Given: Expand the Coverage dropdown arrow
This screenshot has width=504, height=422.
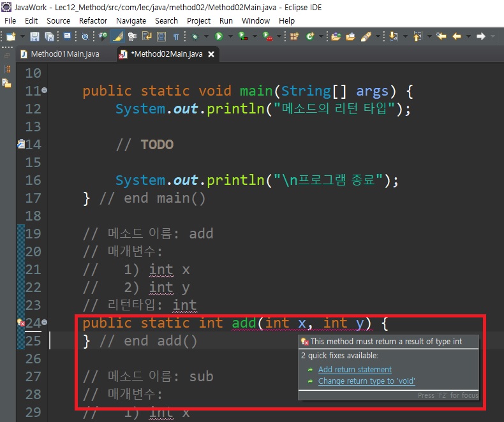Looking at the screenshot, I should coord(255,36).
